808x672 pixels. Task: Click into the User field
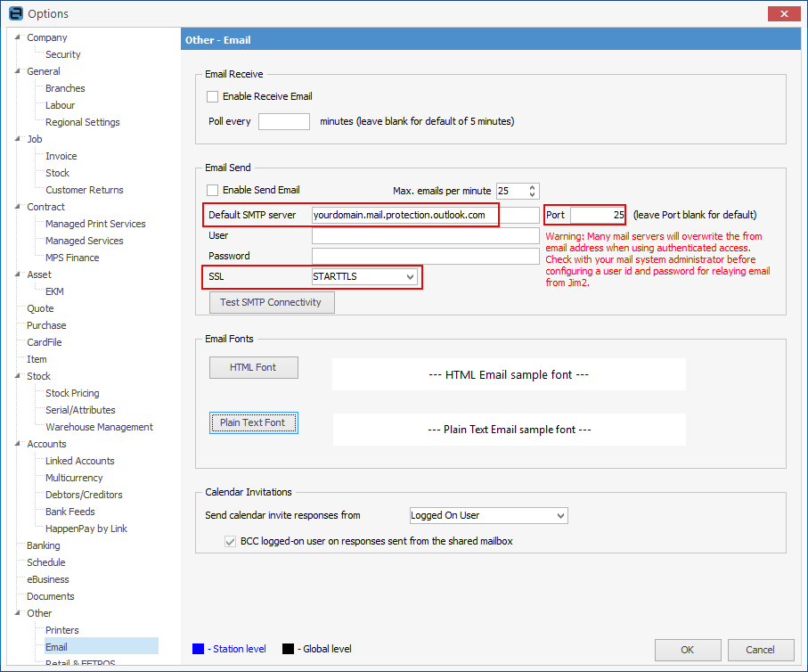(x=426, y=235)
